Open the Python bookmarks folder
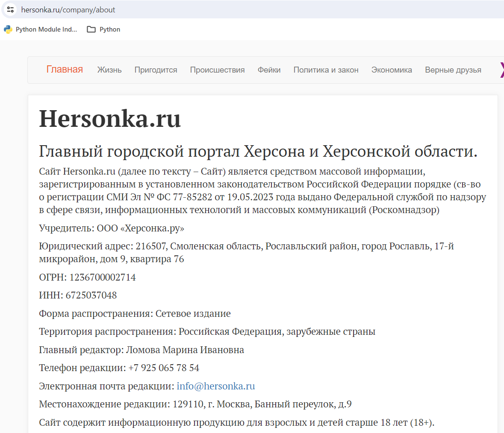The width and height of the screenshot is (504, 433). (x=103, y=29)
